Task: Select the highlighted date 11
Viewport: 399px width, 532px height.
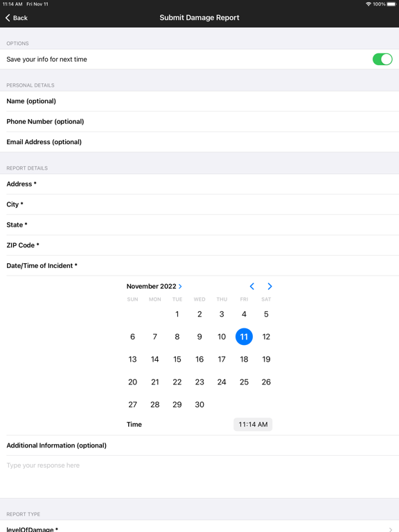Action: tap(244, 337)
